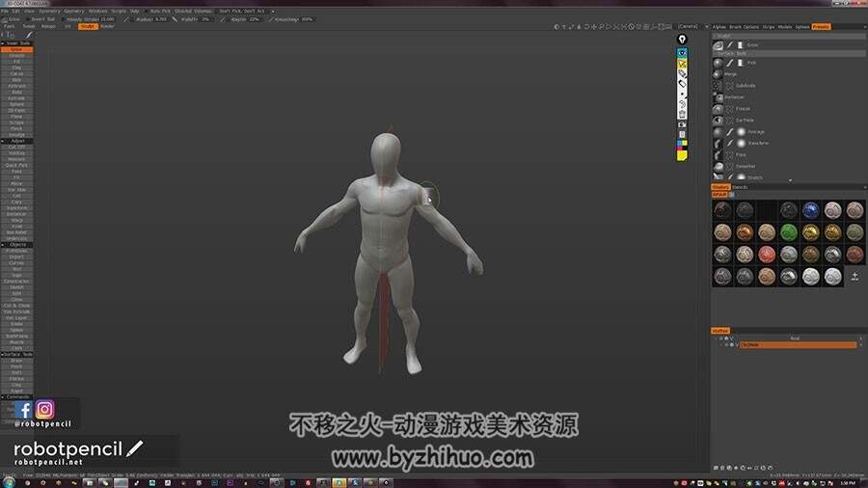Choose the Import objects tool
Image resolution: width=868 pixels, height=488 pixels.
[16, 257]
